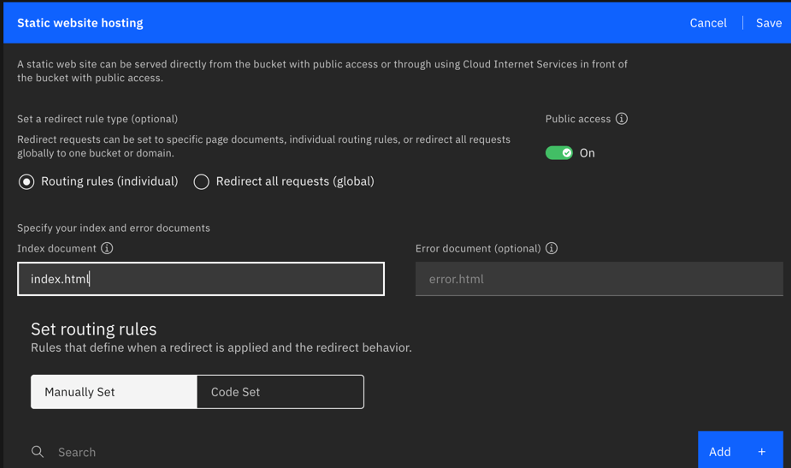Focus the Error document error.html field
The width and height of the screenshot is (791, 468).
(x=598, y=279)
